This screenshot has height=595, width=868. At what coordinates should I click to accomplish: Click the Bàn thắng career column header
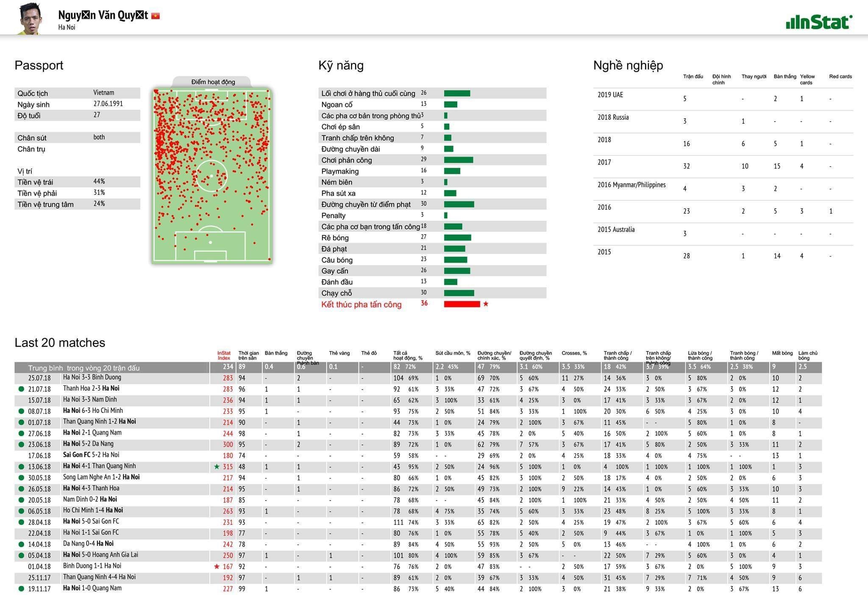[785, 77]
